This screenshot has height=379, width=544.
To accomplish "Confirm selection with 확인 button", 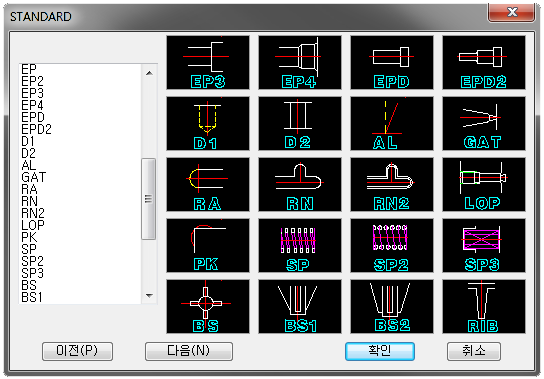I will (380, 351).
